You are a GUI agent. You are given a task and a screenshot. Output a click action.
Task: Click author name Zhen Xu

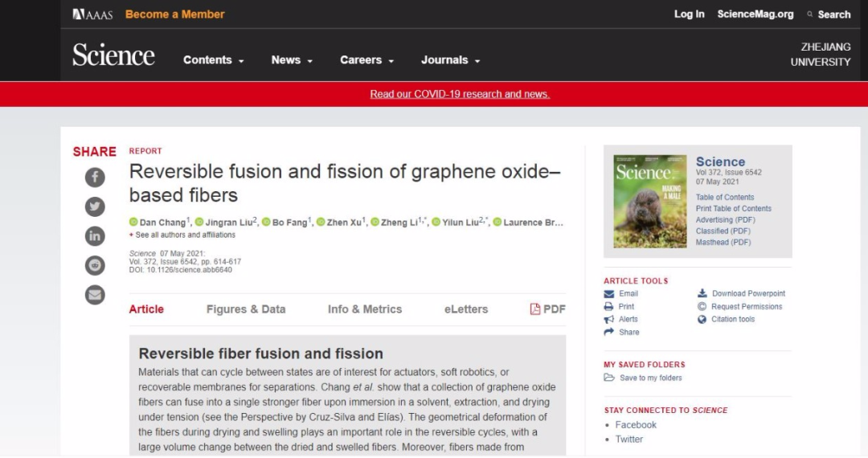tap(344, 223)
